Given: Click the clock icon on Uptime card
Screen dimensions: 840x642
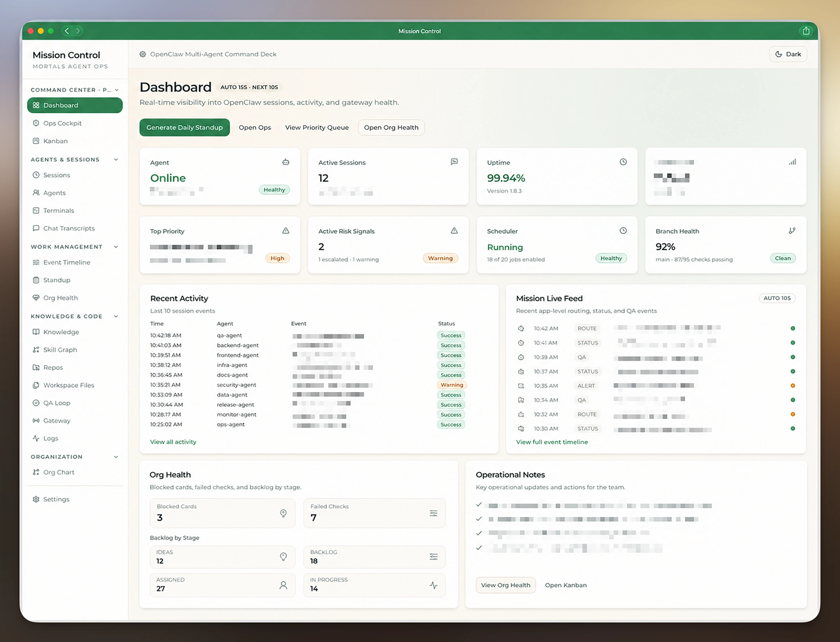Looking at the screenshot, I should [623, 162].
